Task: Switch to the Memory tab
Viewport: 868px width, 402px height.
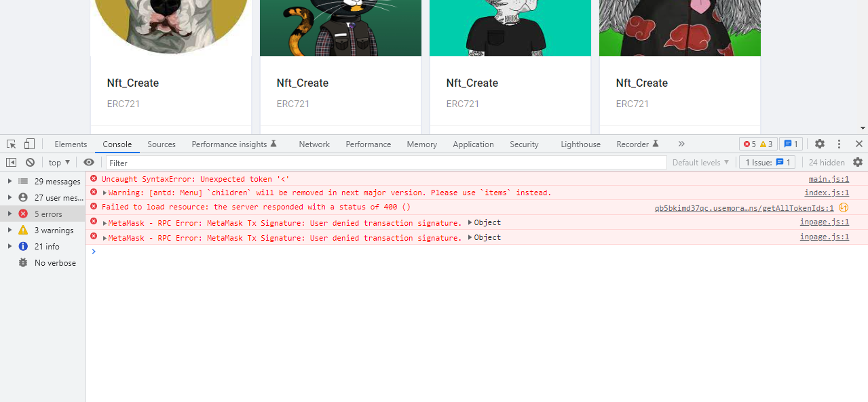Action: 422,144
